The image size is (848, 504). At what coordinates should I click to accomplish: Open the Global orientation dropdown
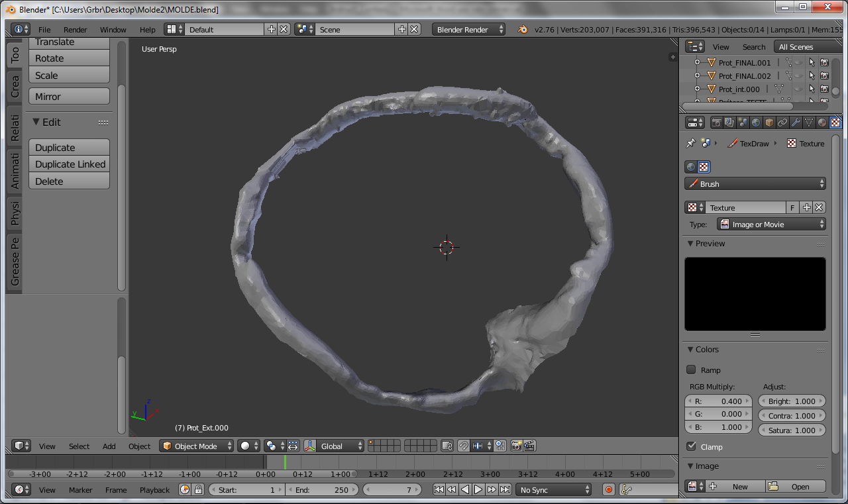pyautogui.click(x=341, y=446)
